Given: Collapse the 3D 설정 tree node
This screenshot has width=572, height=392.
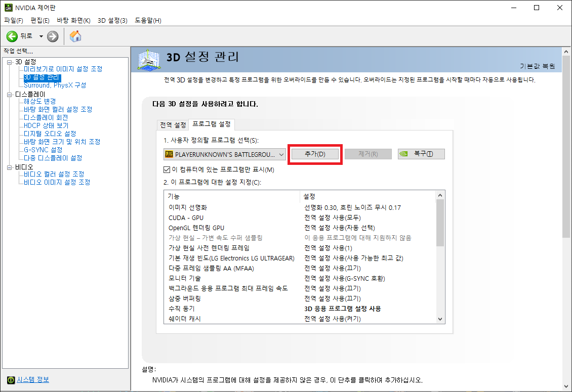Looking at the screenshot, I should [10, 62].
